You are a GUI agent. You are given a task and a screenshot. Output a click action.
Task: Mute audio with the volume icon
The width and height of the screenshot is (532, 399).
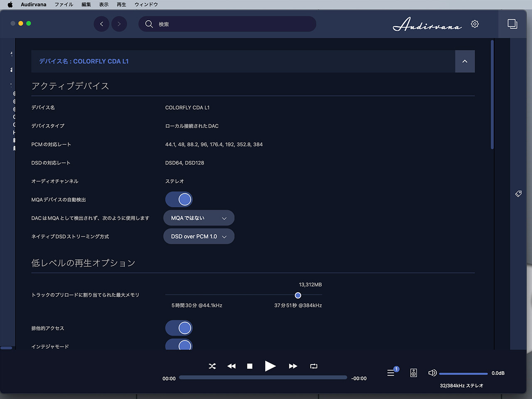point(432,373)
